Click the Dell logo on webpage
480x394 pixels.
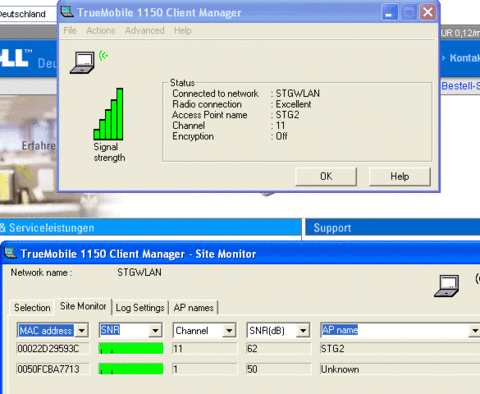15,57
